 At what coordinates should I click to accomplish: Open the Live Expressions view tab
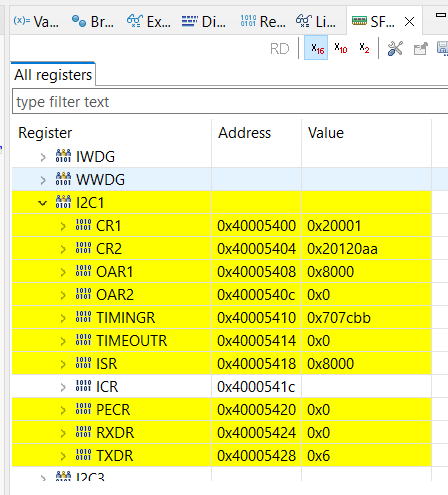pyautogui.click(x=316, y=22)
